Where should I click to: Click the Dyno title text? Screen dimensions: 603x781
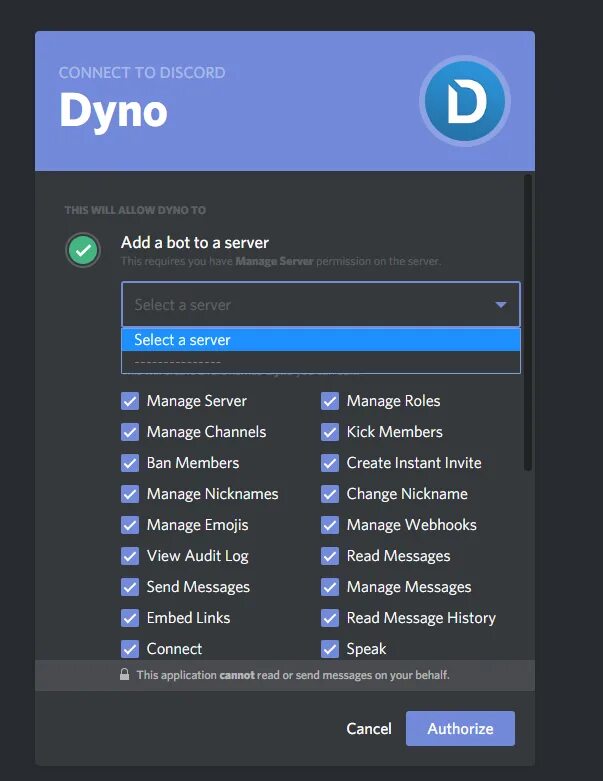(x=113, y=111)
